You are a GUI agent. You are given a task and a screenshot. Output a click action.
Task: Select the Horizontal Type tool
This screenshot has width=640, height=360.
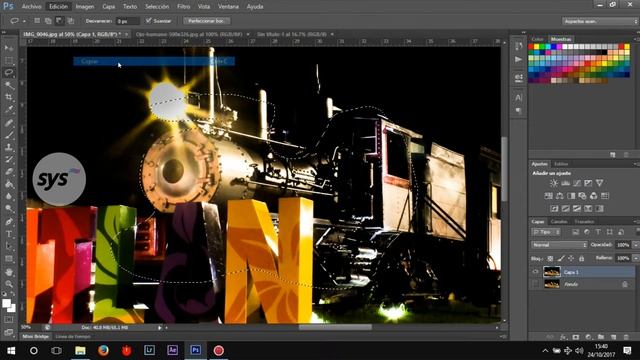point(9,234)
